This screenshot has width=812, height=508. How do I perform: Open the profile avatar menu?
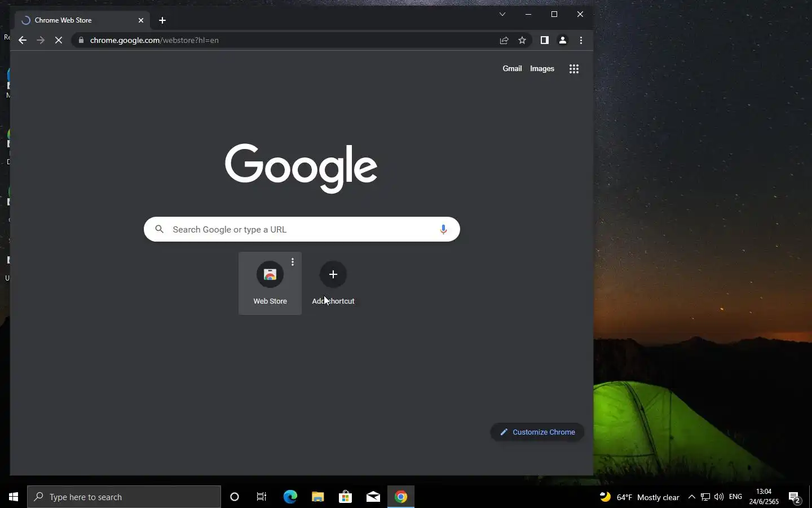562,40
